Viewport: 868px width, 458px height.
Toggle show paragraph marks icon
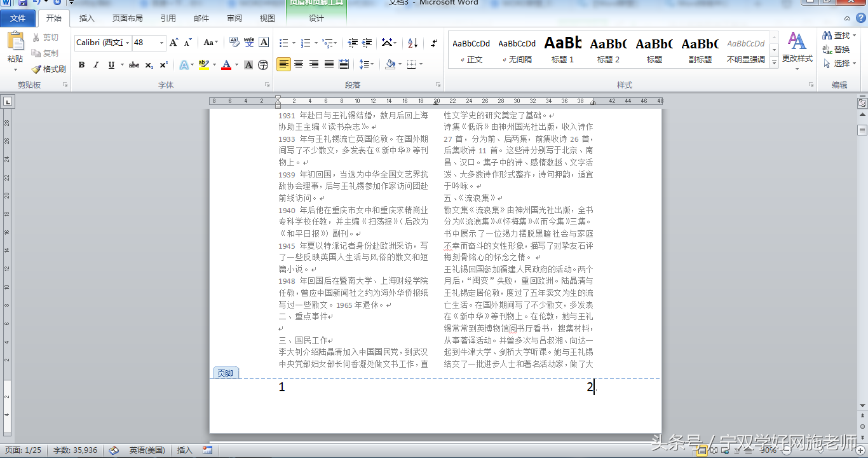[x=434, y=43]
